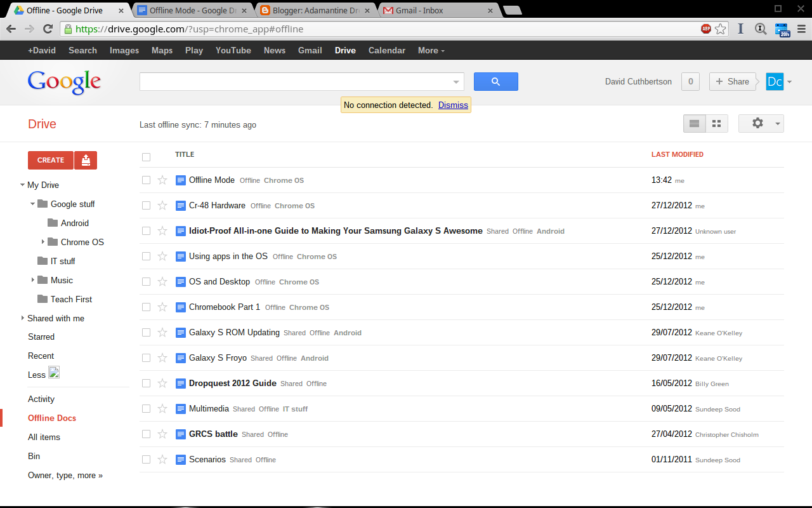812x508 pixels.
Task: Open the IT stuff folder
Action: pyautogui.click(x=63, y=261)
